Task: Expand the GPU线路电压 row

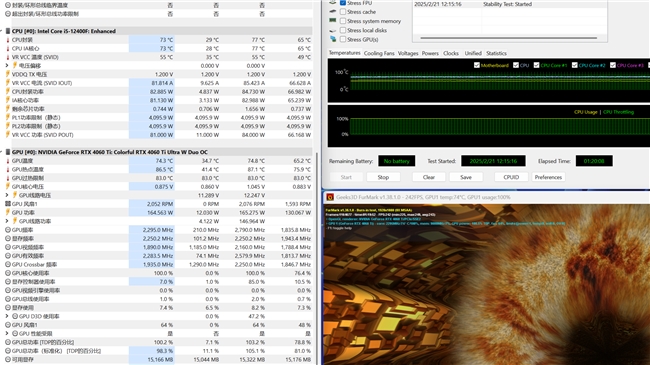Action: tap(7, 195)
